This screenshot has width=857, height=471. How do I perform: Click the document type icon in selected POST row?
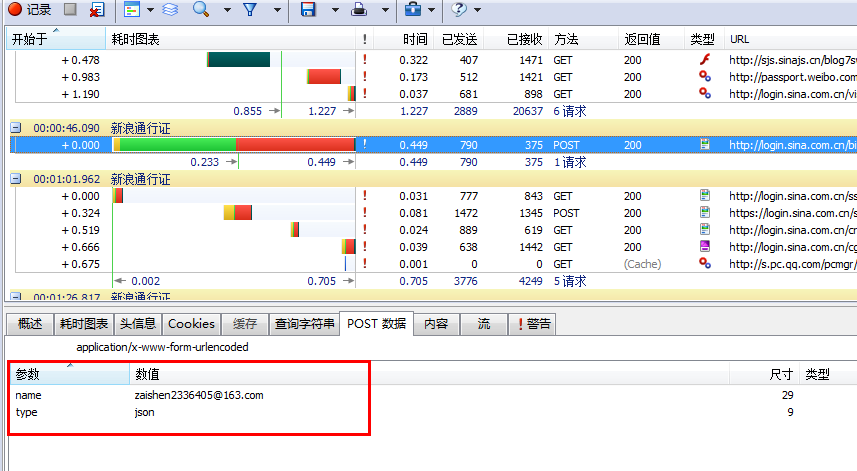tap(705, 144)
